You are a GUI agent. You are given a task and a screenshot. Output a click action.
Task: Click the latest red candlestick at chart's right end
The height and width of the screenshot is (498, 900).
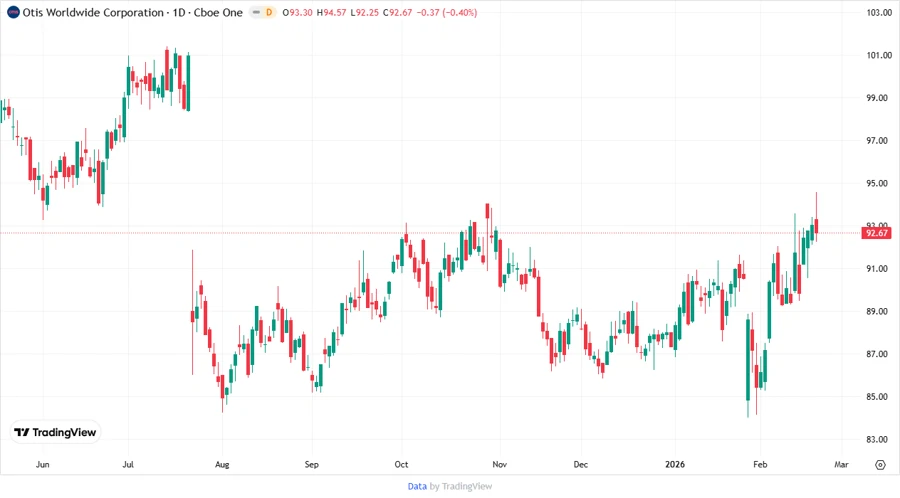[x=816, y=225]
